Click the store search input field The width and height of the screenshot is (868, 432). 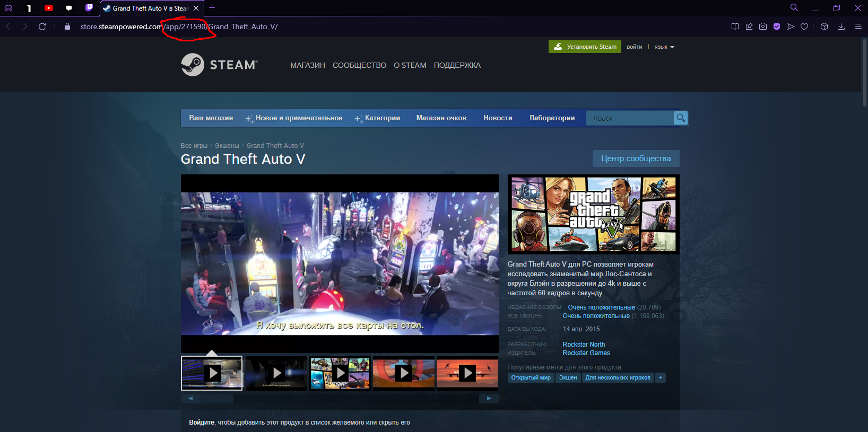point(630,118)
